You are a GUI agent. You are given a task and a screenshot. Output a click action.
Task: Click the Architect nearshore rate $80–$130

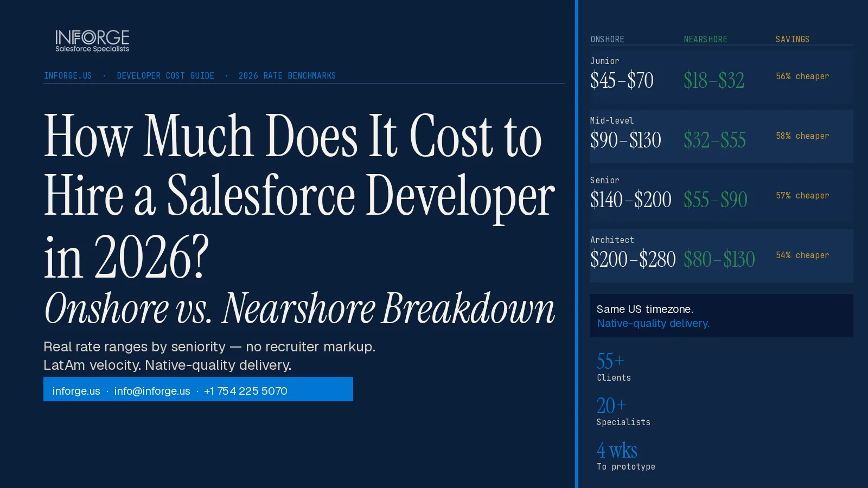point(719,260)
